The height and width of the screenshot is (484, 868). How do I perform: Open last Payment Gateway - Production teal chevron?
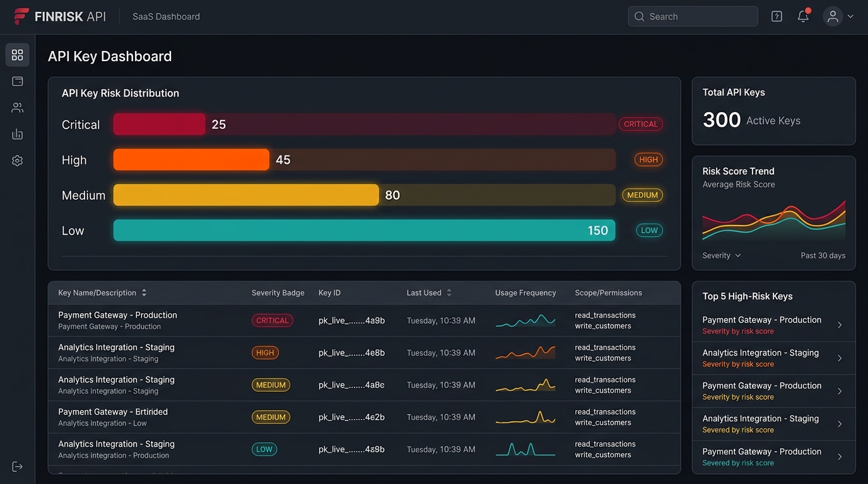coord(840,457)
